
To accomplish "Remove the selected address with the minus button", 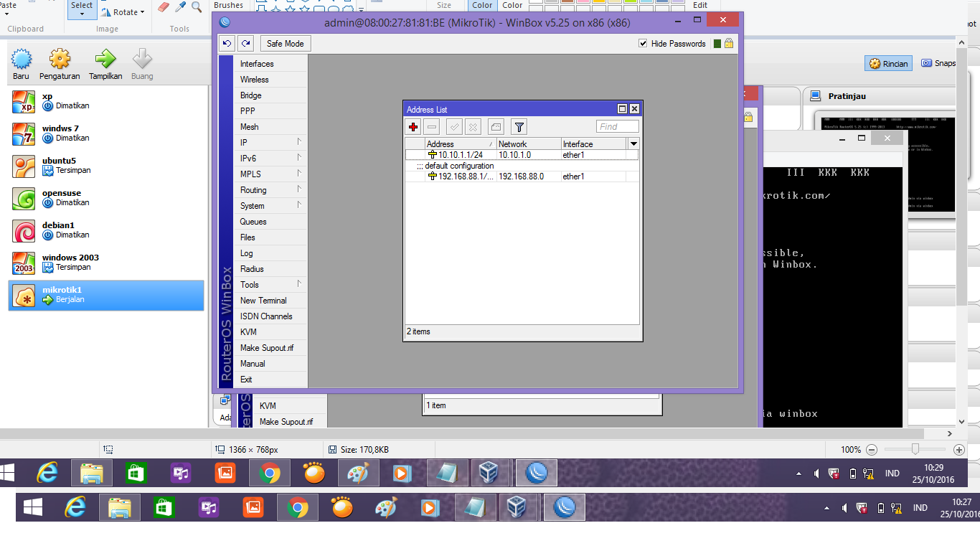I will [432, 127].
